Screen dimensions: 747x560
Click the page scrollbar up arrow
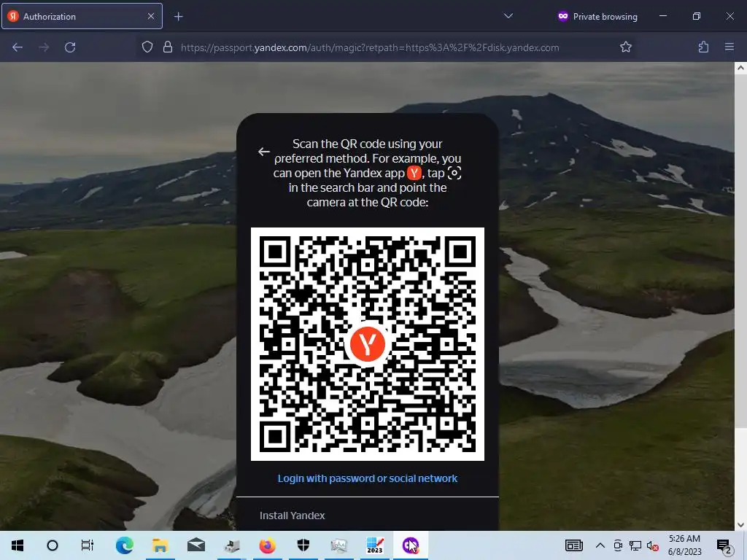tap(740, 68)
